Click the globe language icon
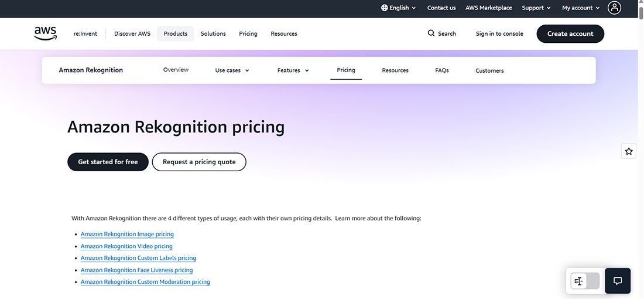The height and width of the screenshot is (299, 644). (x=385, y=8)
